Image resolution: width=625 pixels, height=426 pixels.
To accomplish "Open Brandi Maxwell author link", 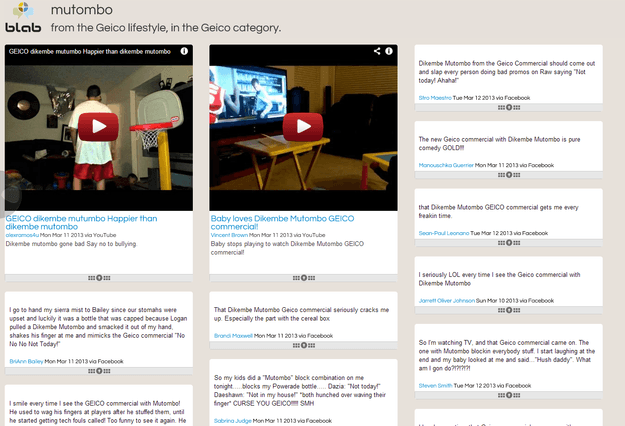I will 233,336.
